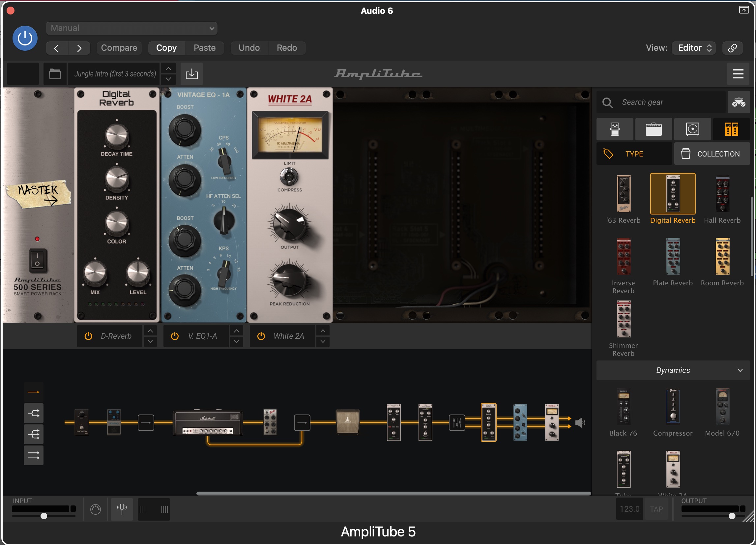Viewport: 756px width, 545px height.
Task: Click the White 2A Peak Reduction knob
Action: pyautogui.click(x=289, y=280)
